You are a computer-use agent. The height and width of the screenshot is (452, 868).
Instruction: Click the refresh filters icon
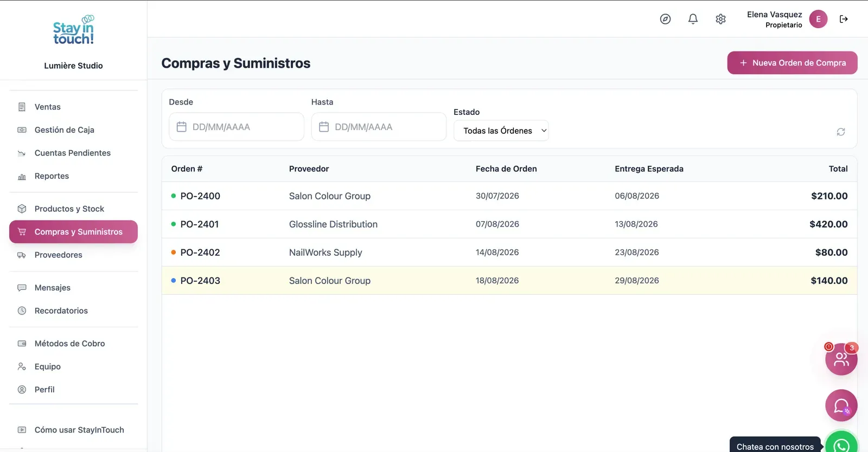[x=841, y=132]
